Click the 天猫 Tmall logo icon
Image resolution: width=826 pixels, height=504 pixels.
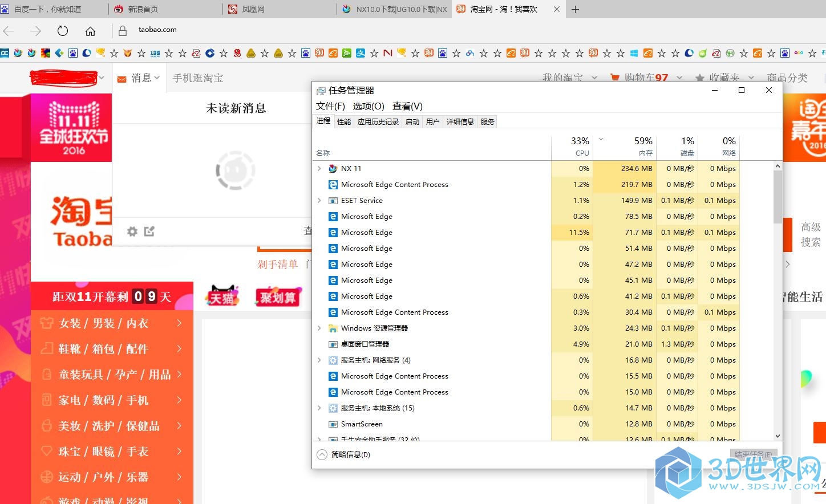tap(222, 295)
